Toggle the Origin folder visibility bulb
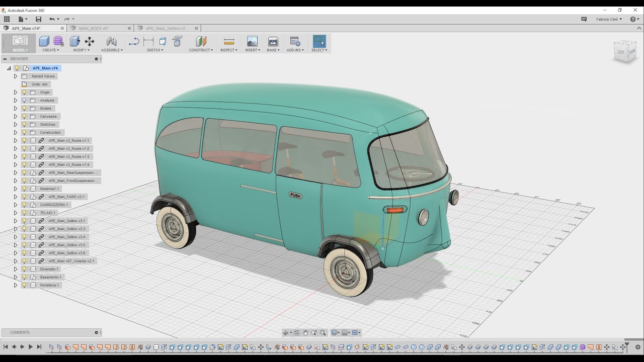The width and height of the screenshot is (644, 362). coord(24,93)
